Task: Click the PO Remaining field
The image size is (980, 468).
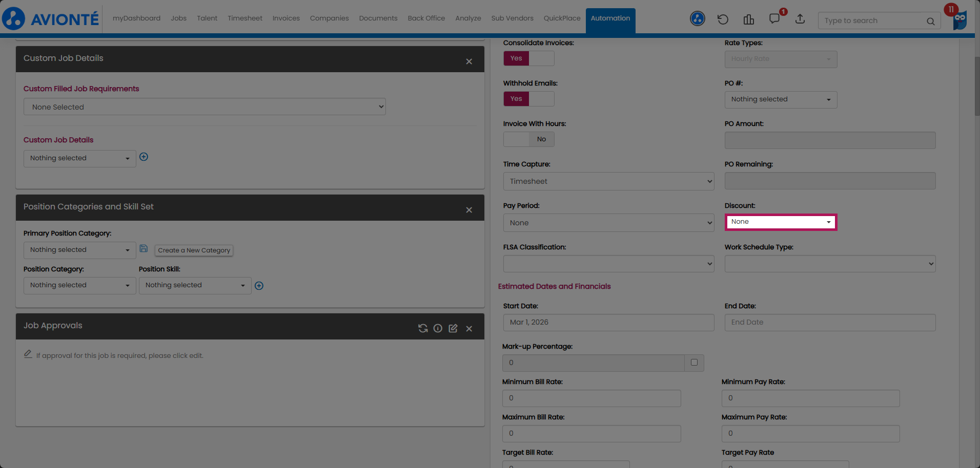Action: (x=830, y=181)
